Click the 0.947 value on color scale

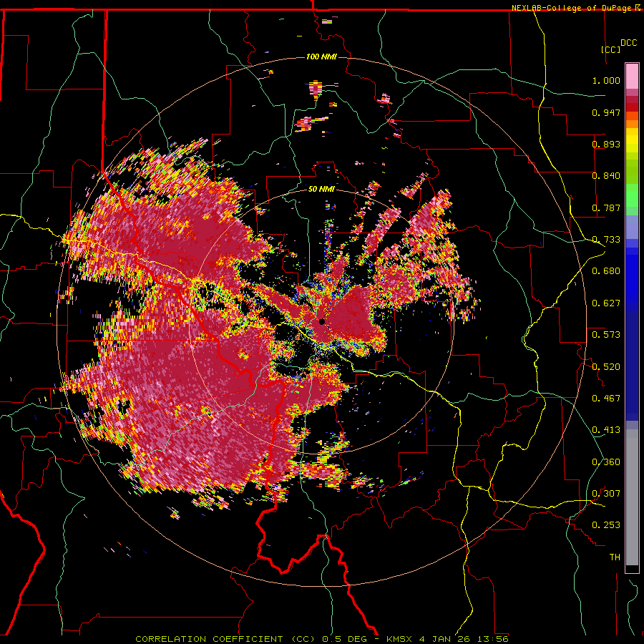[606, 112]
